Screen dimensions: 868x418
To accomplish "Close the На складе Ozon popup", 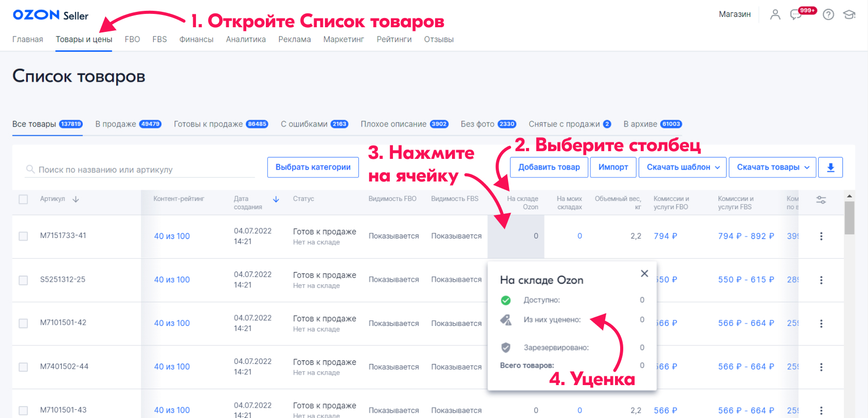I will [x=644, y=274].
